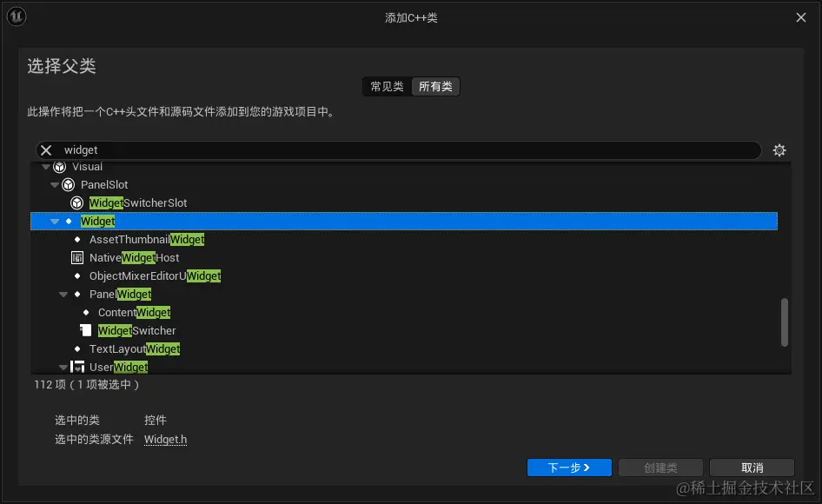The width and height of the screenshot is (822, 504).
Task: Click the WidgetSwitcherSlot class icon
Action: (77, 202)
